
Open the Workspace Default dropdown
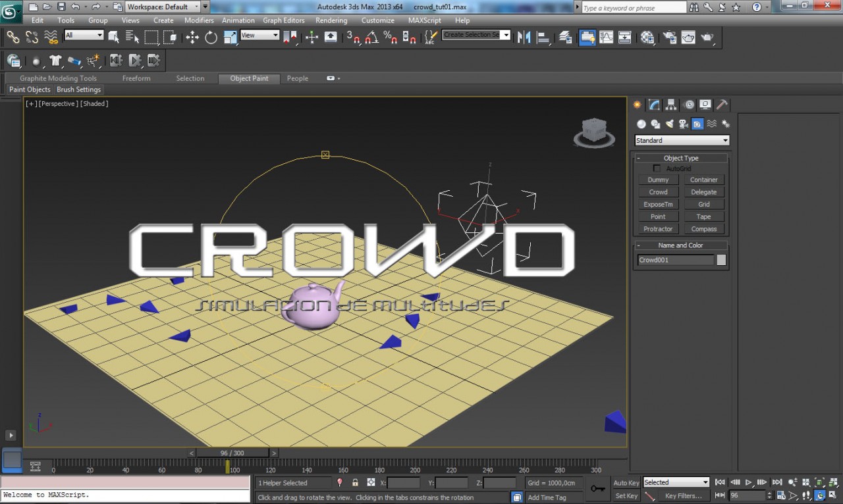pos(162,7)
